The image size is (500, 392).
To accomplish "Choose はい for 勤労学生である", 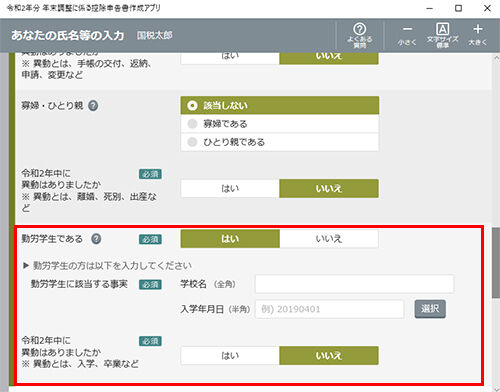I will pos(230,239).
